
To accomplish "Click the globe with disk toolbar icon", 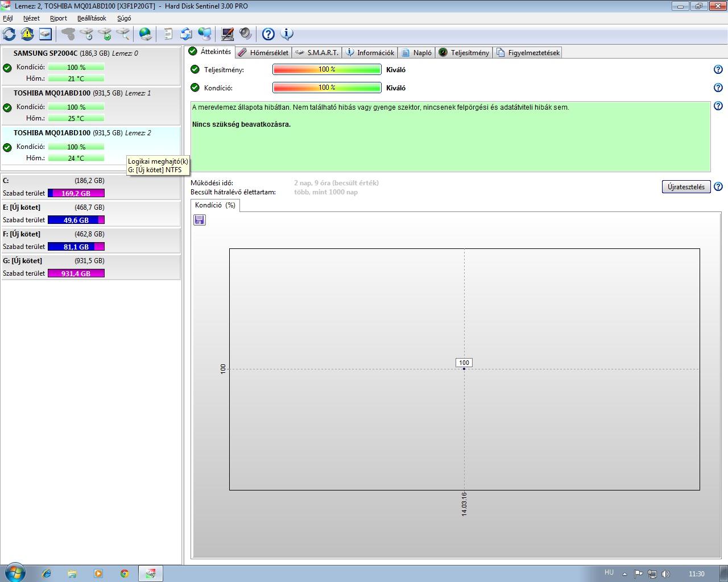I will tap(146, 34).
